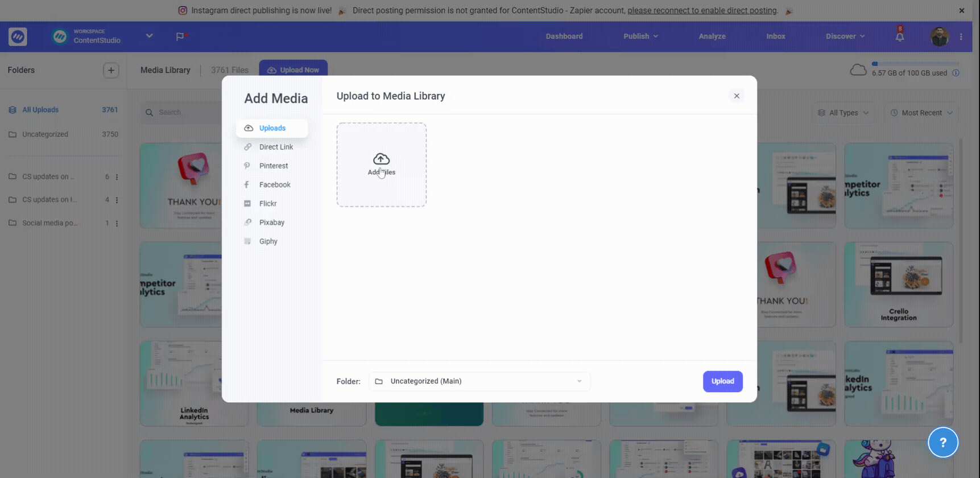Click the ContentStudio logo icon
The height and width of the screenshot is (478, 980).
pos(18,37)
